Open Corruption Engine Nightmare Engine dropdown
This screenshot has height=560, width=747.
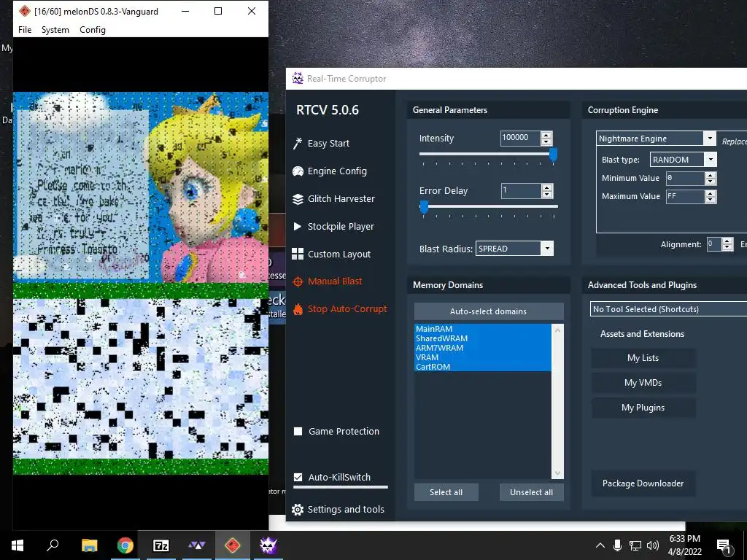click(x=710, y=139)
